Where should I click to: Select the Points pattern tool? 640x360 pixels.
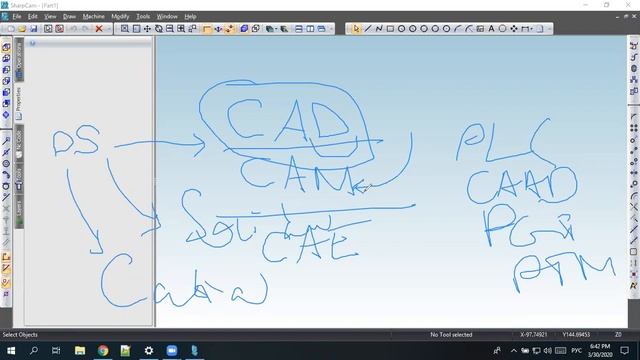click(514, 29)
